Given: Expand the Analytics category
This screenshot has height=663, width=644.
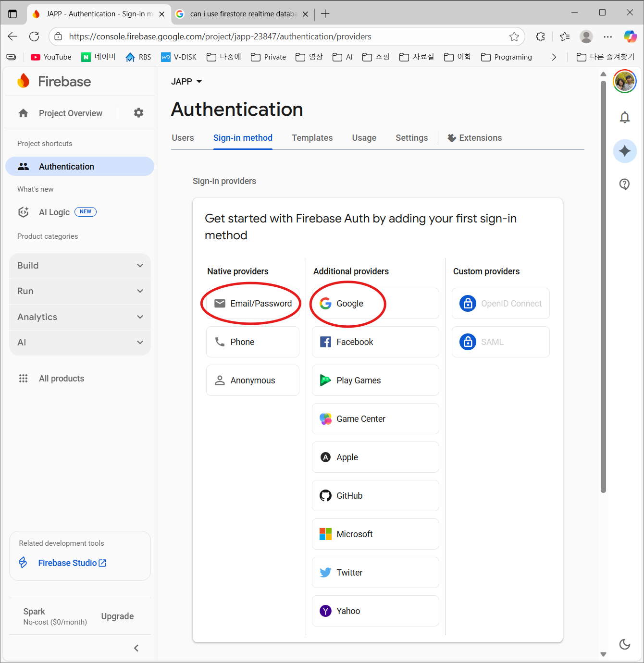Looking at the screenshot, I should [80, 317].
